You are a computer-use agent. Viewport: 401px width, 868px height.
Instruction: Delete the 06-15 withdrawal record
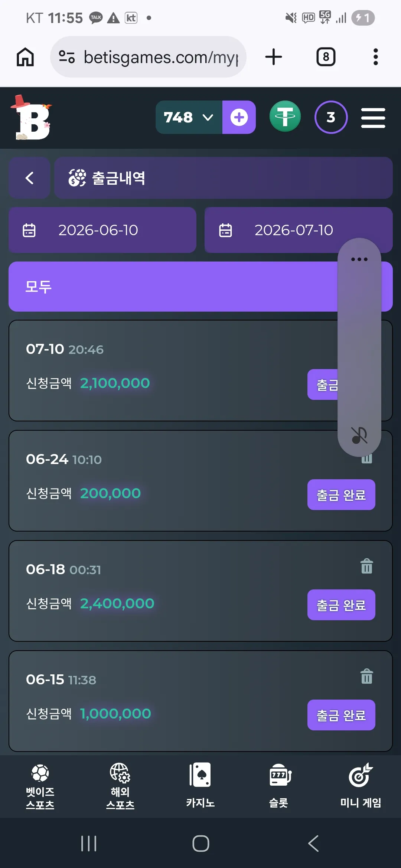(x=366, y=676)
